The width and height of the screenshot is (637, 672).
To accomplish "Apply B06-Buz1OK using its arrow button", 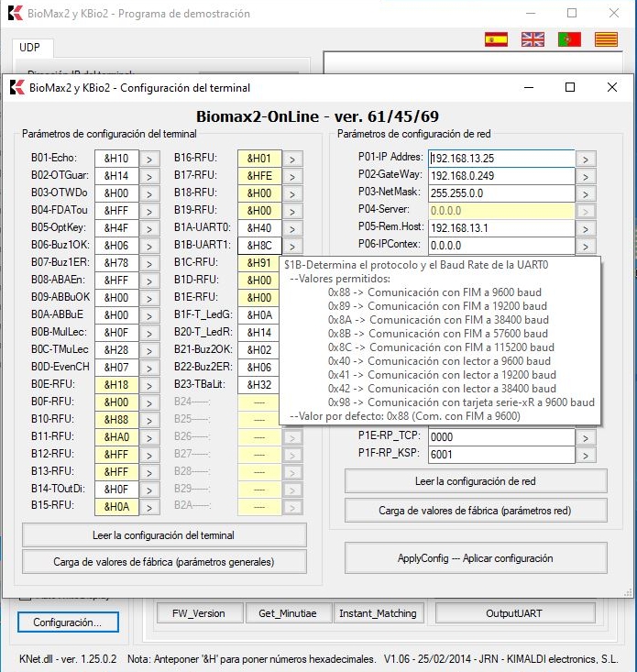I will [149, 246].
